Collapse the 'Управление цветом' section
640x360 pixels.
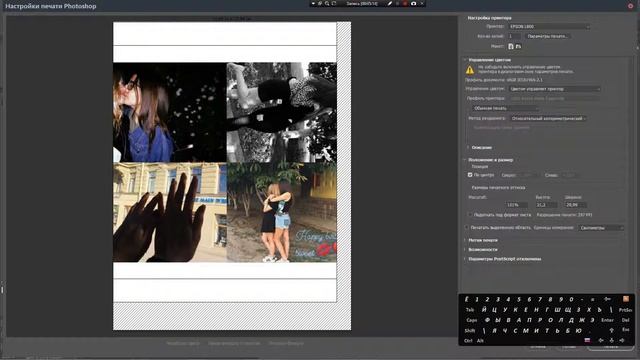pyautogui.click(x=465, y=60)
